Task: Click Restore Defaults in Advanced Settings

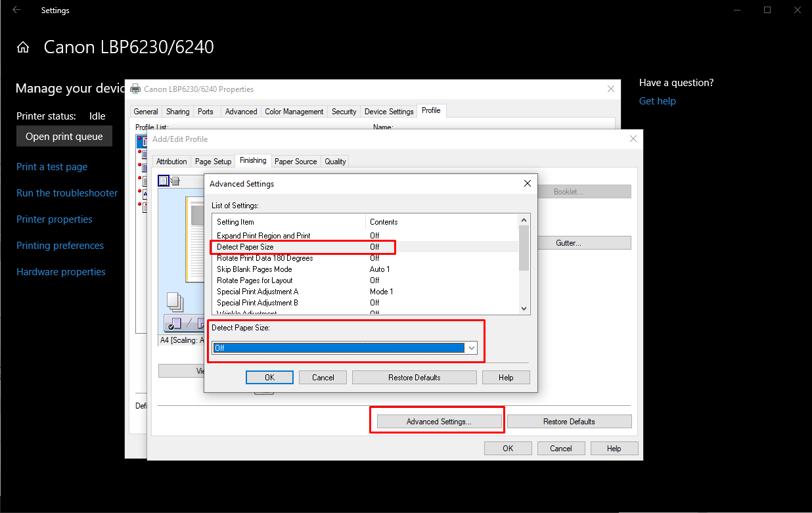Action: tap(415, 378)
